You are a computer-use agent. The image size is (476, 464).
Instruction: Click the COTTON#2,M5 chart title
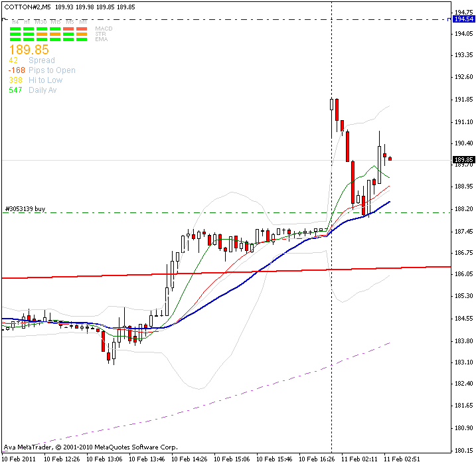(27, 7)
